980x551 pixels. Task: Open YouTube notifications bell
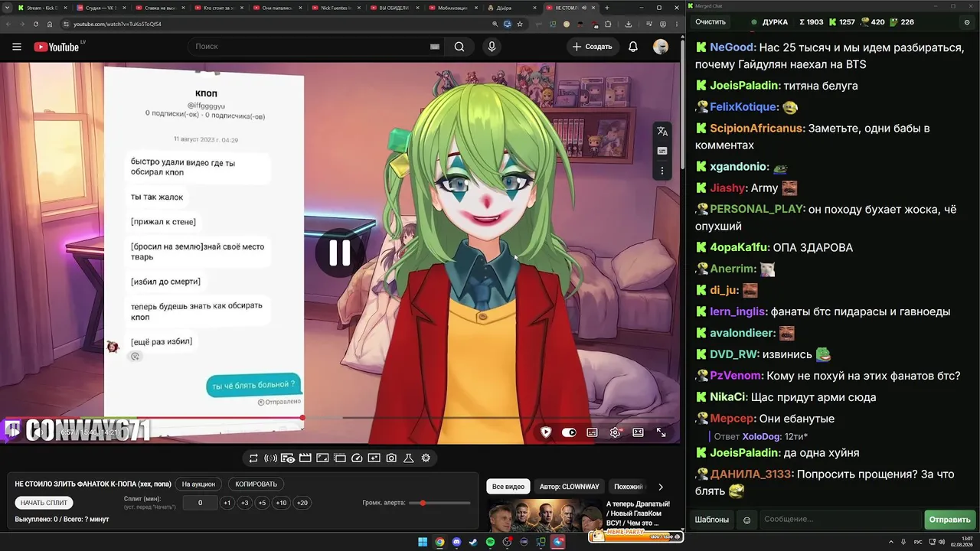pos(633,47)
